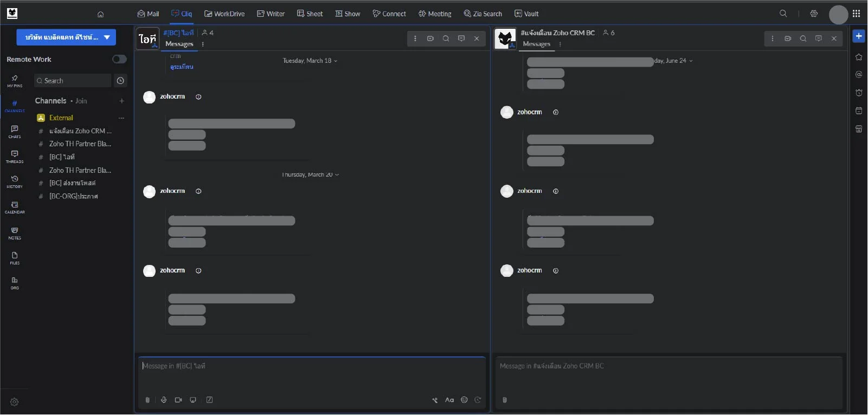868x415 pixels.
Task: Open more options in right chat header
Action: click(x=773, y=38)
